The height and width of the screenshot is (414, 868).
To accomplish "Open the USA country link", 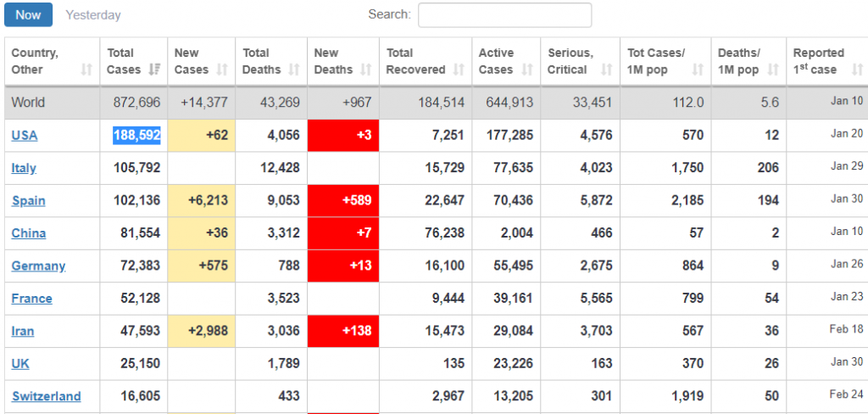I will pyautogui.click(x=25, y=136).
